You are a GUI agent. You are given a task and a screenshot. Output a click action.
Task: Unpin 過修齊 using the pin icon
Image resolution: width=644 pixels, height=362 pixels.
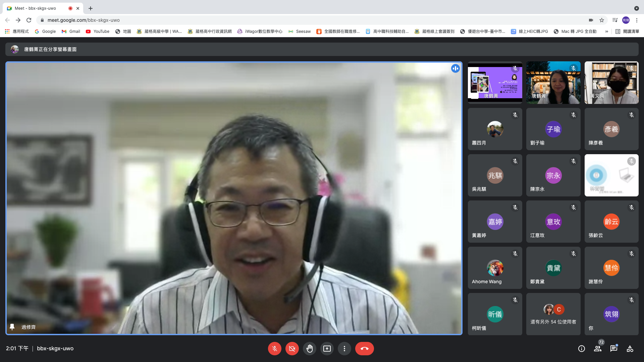coord(12,327)
